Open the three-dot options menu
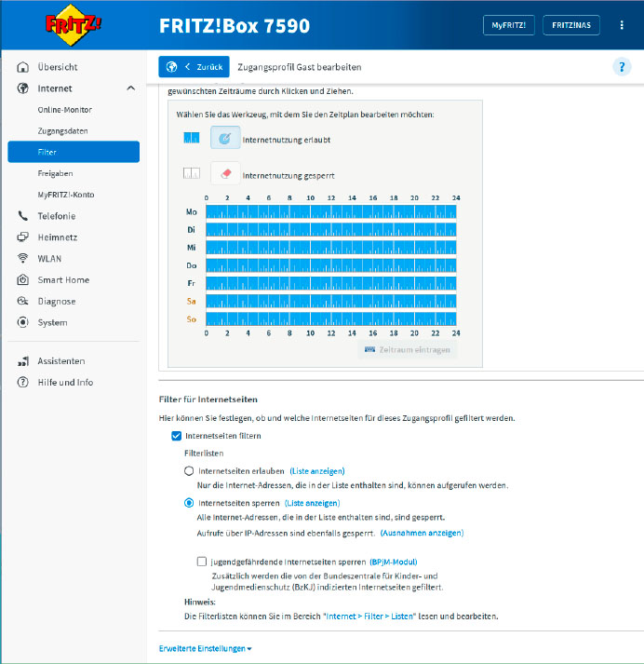Viewport: 644px width, 664px height. point(622,25)
